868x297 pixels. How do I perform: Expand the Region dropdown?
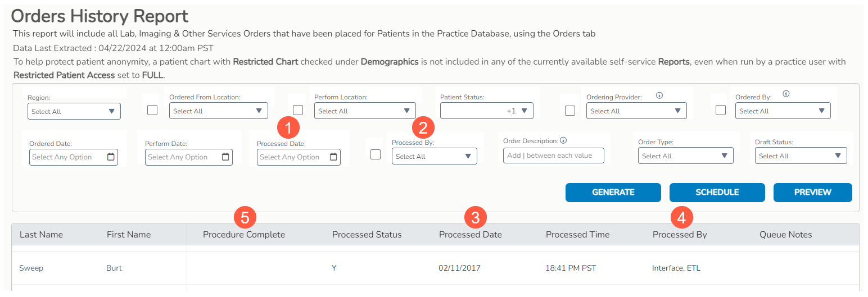click(74, 112)
